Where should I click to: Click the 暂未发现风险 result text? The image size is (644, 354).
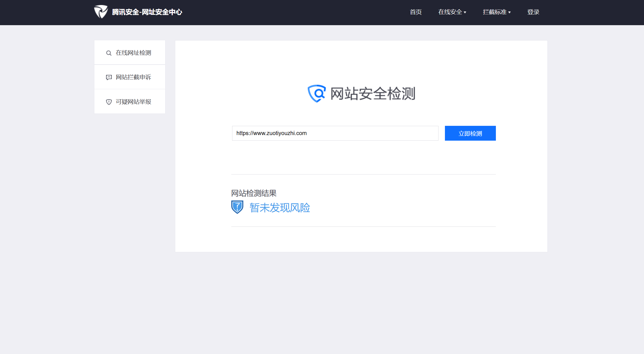(x=280, y=208)
